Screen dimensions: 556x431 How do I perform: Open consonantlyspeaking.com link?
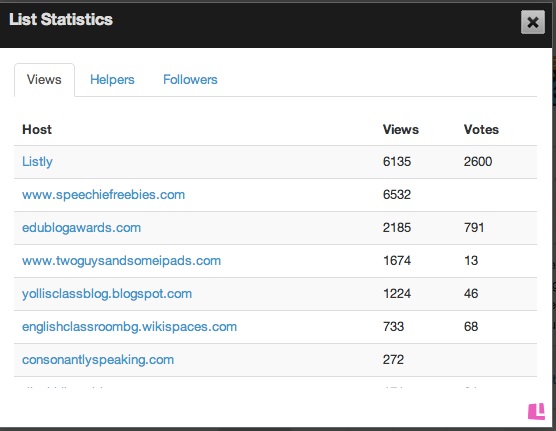click(x=98, y=360)
